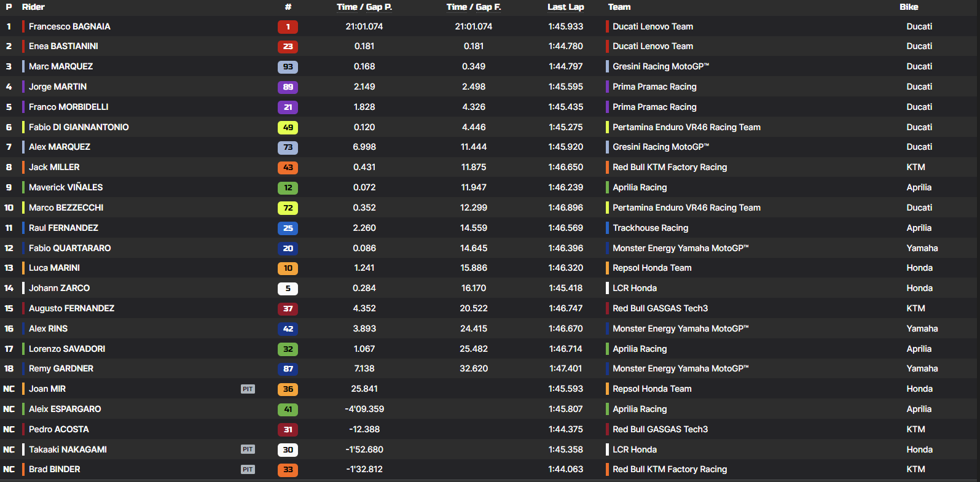
Task: Click the number 20 badge for Quartararo
Action: pos(288,249)
